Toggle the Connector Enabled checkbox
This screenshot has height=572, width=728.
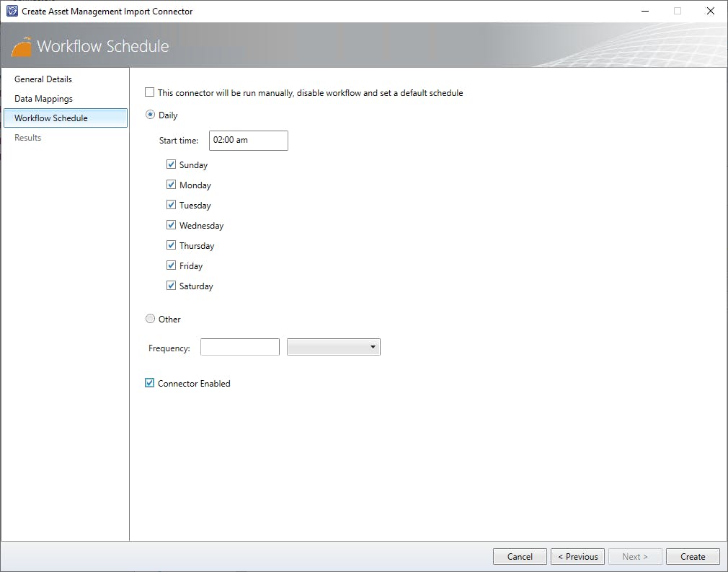(149, 383)
